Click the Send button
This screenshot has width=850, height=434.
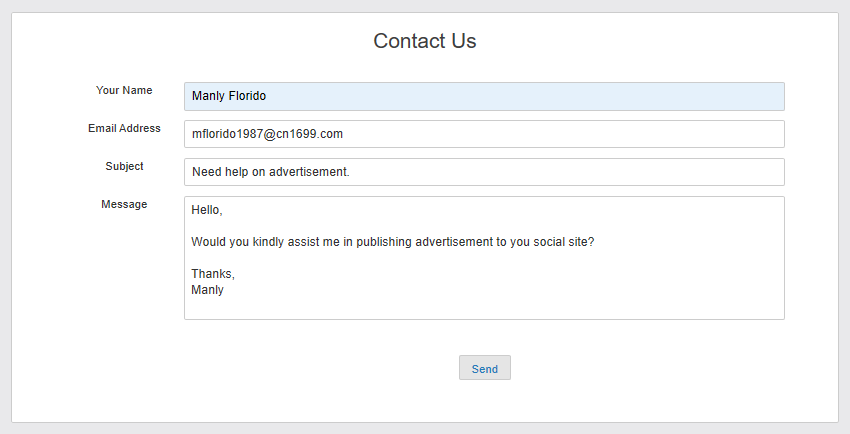(484, 368)
